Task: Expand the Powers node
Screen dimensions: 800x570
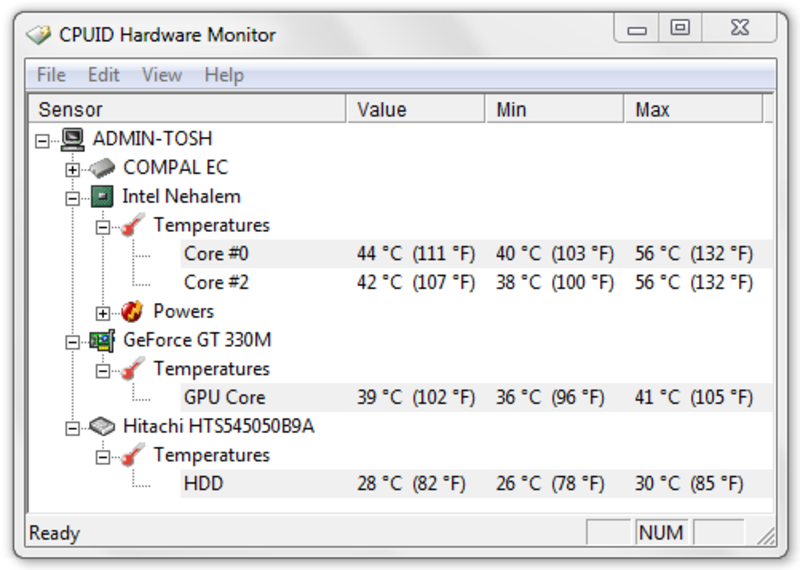Action: 103,313
